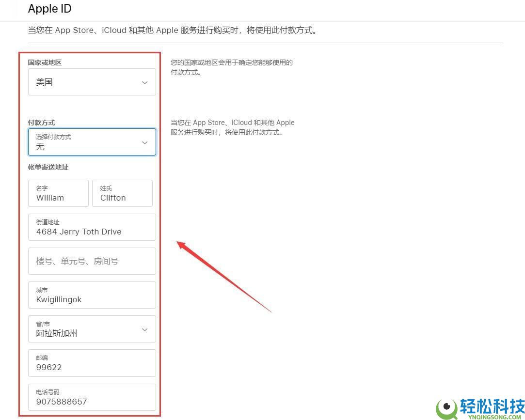Screen dimensions: 525x420
Task: Select the 姓氏 field showing Clifton
Action: [122, 193]
